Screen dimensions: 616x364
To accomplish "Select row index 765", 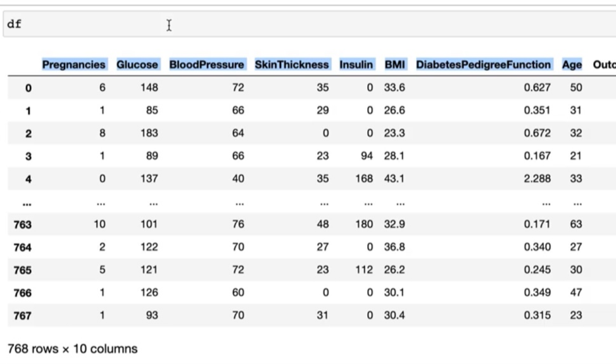I will (x=22, y=270).
